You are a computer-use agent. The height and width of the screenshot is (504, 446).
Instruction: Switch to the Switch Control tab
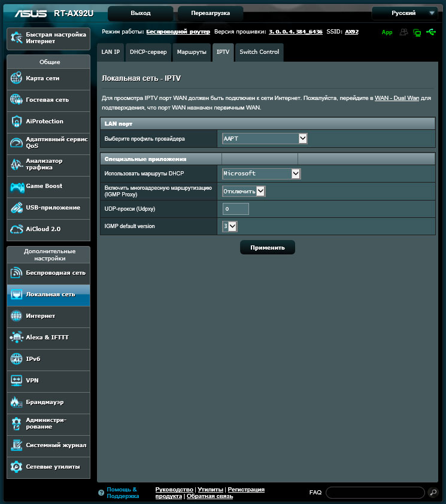[x=259, y=52]
